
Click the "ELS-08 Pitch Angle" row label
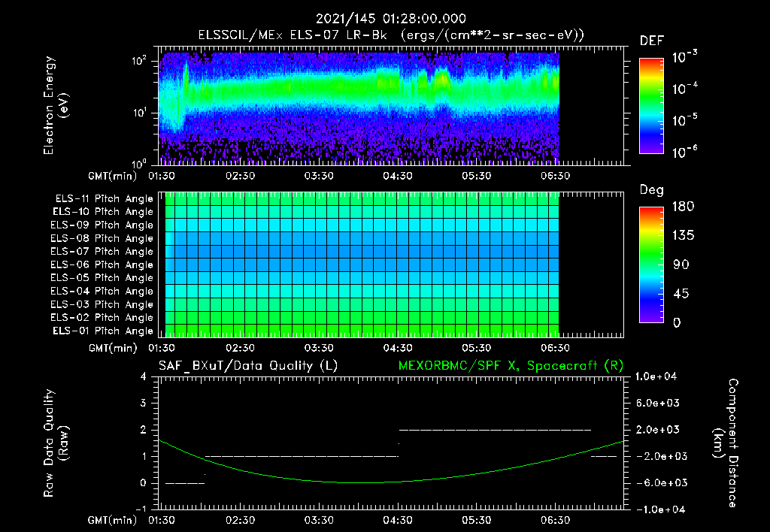[x=102, y=238]
